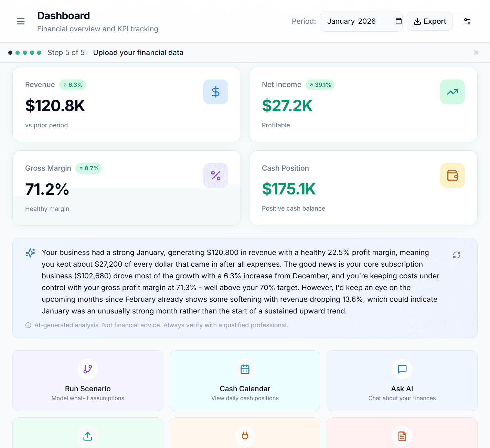Open the Cash Calendar card
490x448 pixels.
pyautogui.click(x=245, y=381)
